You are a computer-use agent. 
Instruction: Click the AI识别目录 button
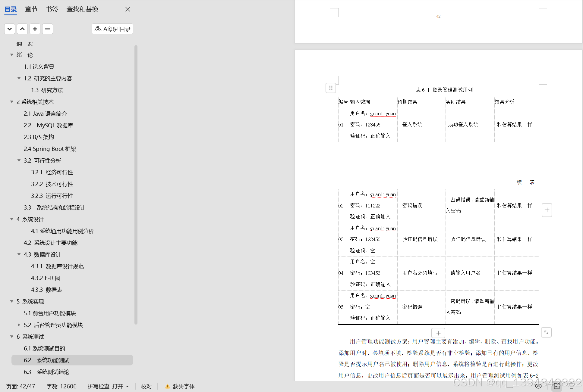pos(112,29)
